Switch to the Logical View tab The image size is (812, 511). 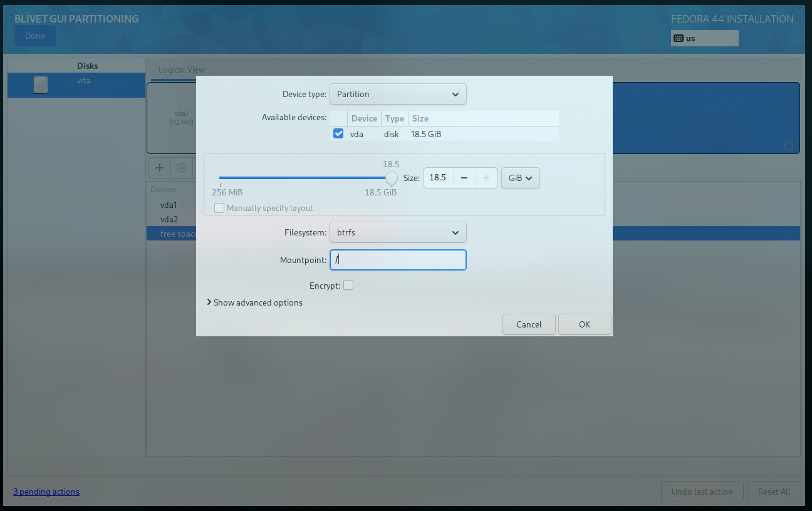click(182, 70)
